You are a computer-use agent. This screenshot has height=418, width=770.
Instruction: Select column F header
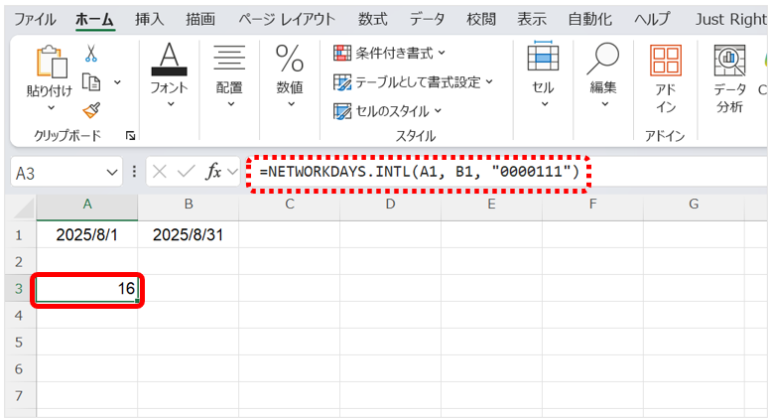(x=593, y=204)
